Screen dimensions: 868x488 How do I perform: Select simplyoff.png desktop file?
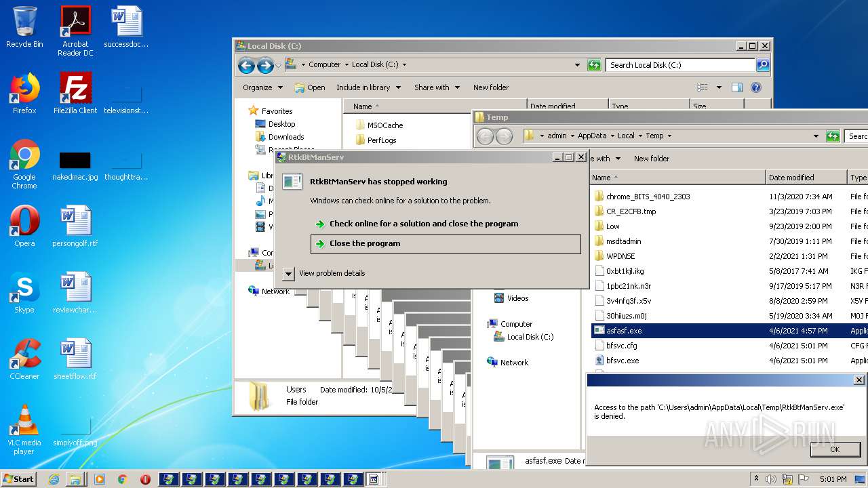[x=75, y=431]
